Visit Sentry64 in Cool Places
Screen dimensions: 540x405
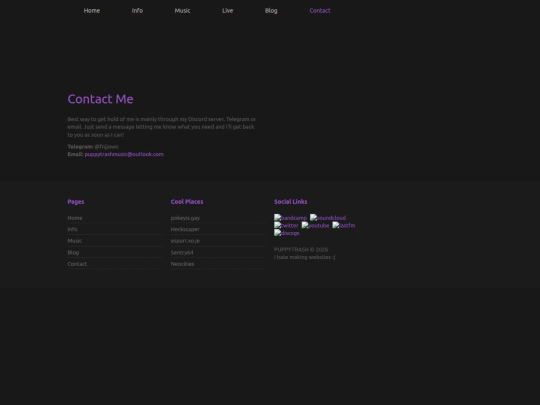(x=182, y=252)
